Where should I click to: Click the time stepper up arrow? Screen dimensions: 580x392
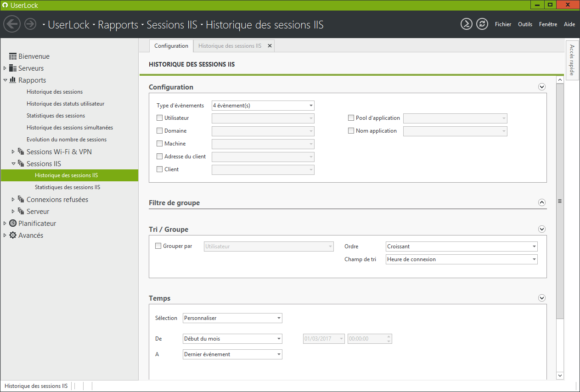click(389, 336)
